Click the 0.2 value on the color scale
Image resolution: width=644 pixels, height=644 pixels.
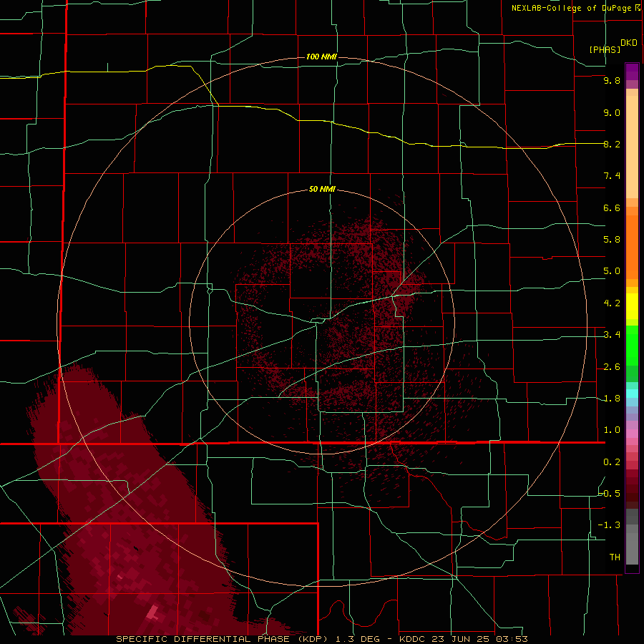(612, 462)
